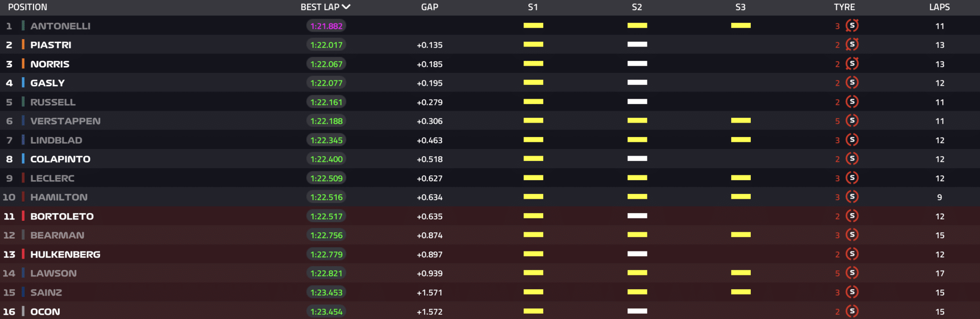Select driver name LECLERC
Viewport: 980px width, 319px height.
tap(53, 178)
